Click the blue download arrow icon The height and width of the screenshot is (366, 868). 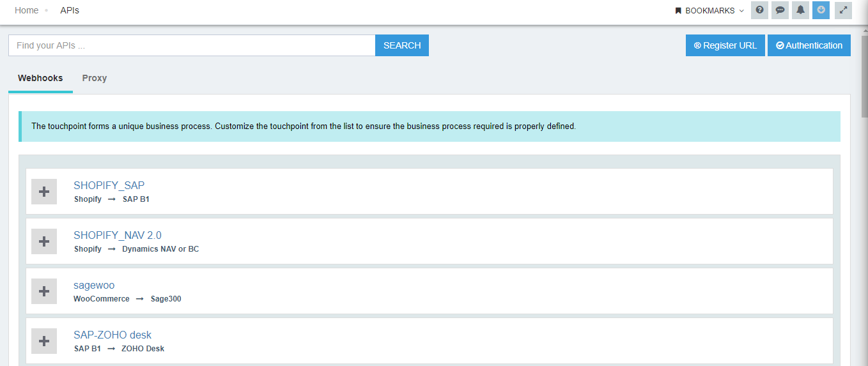pyautogui.click(x=821, y=10)
